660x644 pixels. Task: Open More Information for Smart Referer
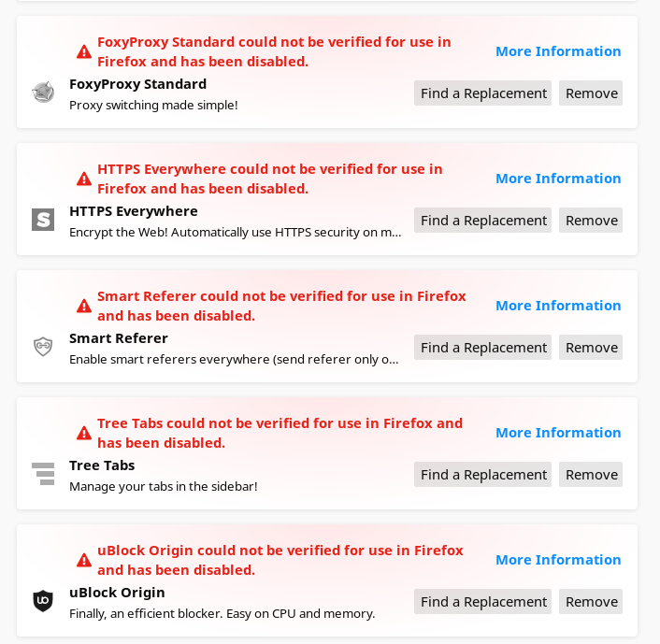[558, 306]
